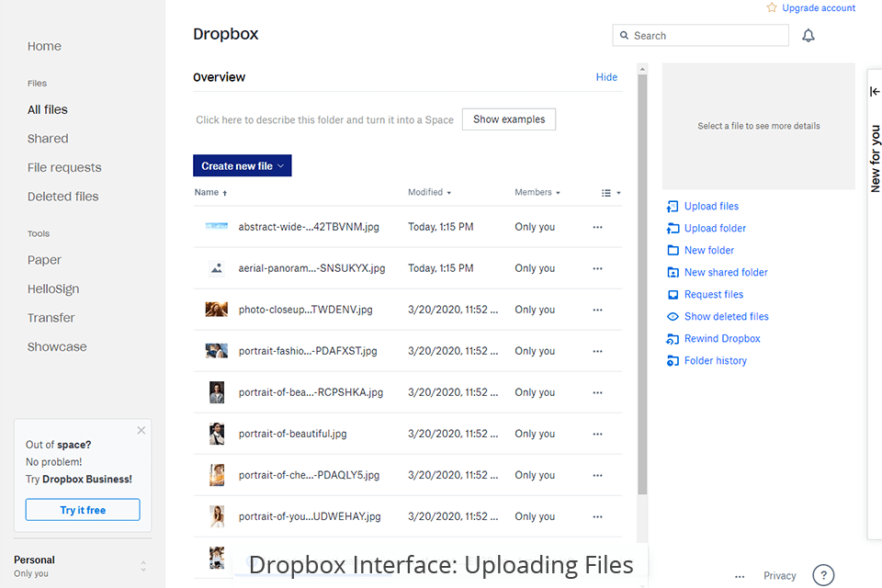
Task: View Folder history
Action: [x=714, y=360]
